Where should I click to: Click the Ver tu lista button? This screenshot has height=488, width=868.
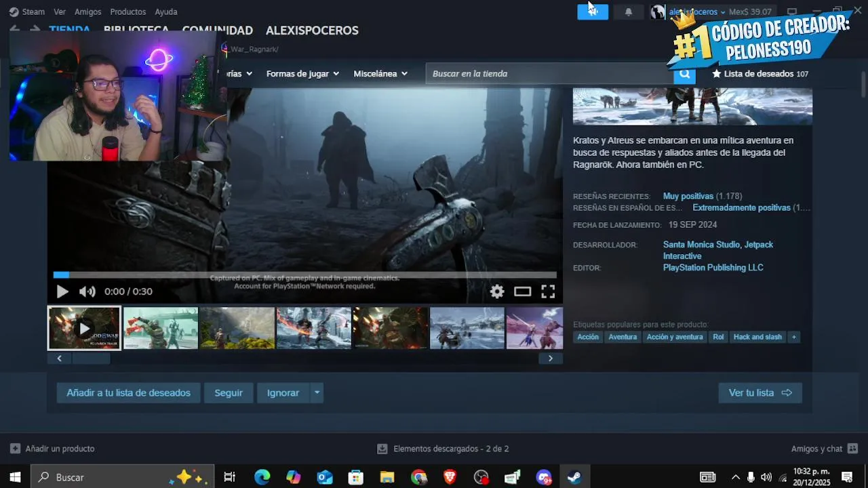coord(760,393)
